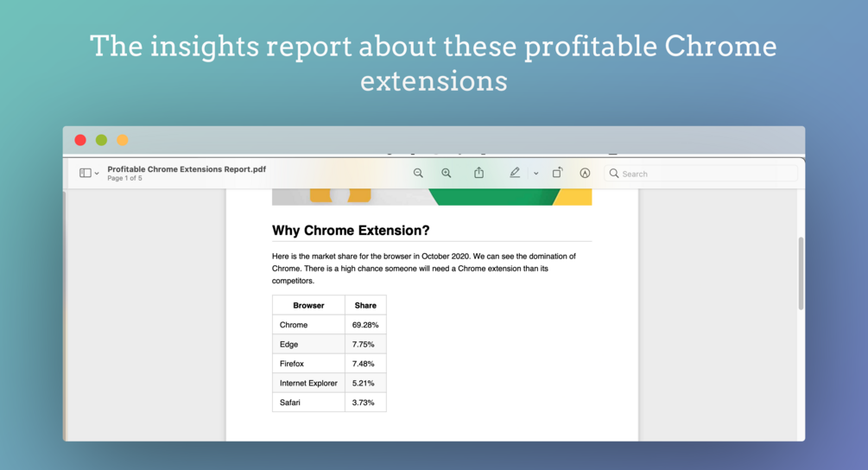Toggle the sidebar view icon

tap(86, 174)
